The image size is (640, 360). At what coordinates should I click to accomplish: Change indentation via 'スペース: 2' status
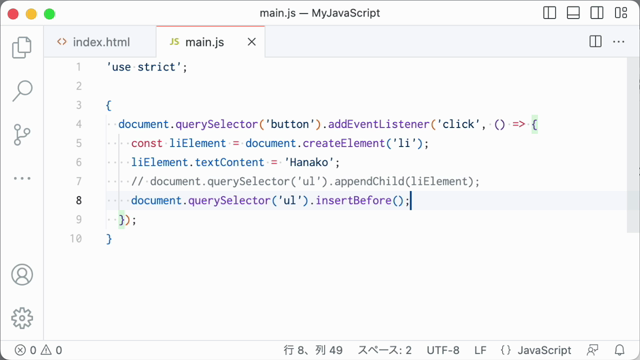(385, 350)
